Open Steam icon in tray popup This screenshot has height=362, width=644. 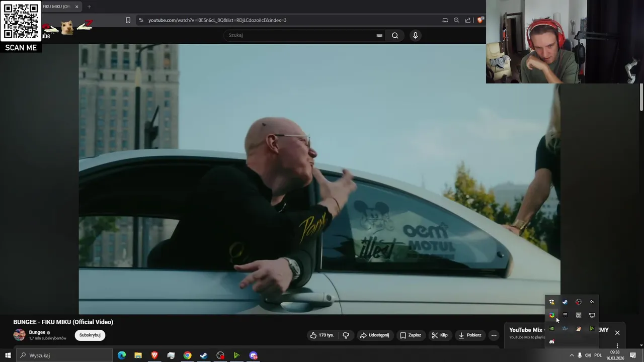(565, 302)
